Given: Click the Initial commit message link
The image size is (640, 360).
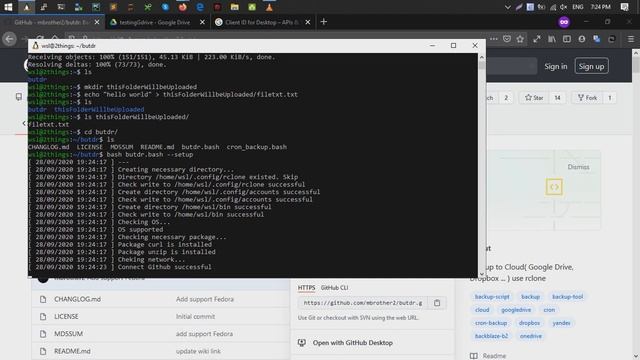Looking at the screenshot, I should [x=195, y=316].
